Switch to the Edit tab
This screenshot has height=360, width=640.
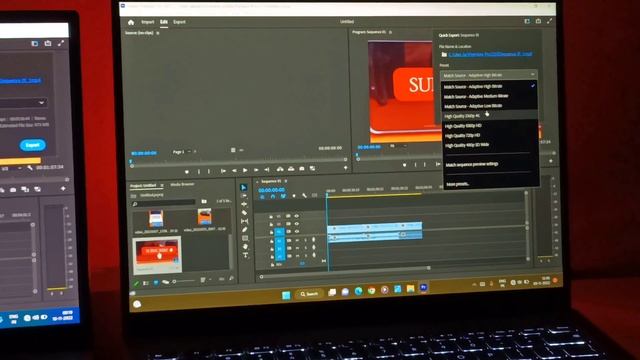click(164, 22)
